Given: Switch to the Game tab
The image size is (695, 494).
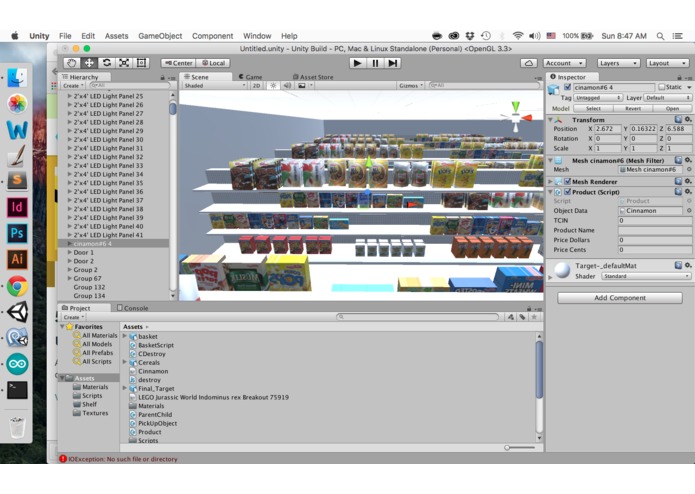Looking at the screenshot, I should pyautogui.click(x=250, y=77).
